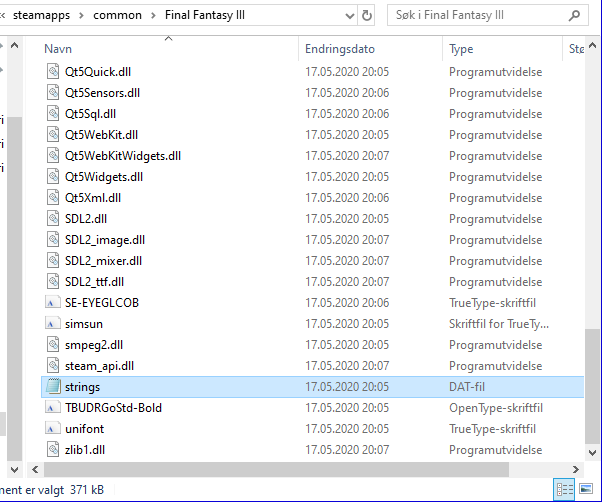Image resolution: width=604 pixels, height=502 pixels.
Task: Switch to large icons view layout
Action: [586, 490]
